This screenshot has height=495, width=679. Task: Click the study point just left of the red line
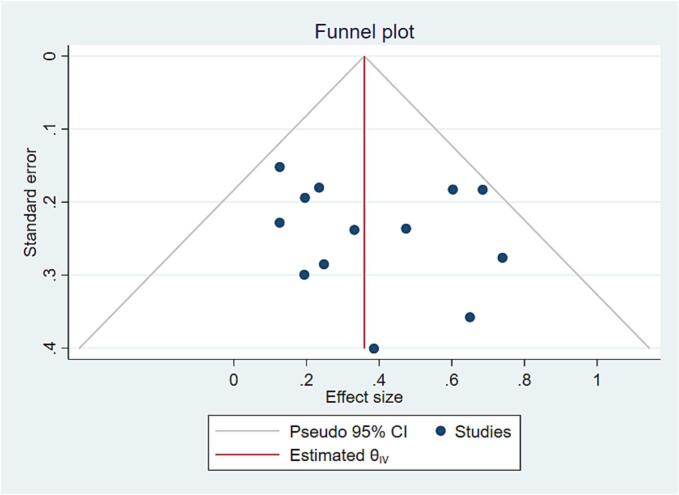point(354,230)
